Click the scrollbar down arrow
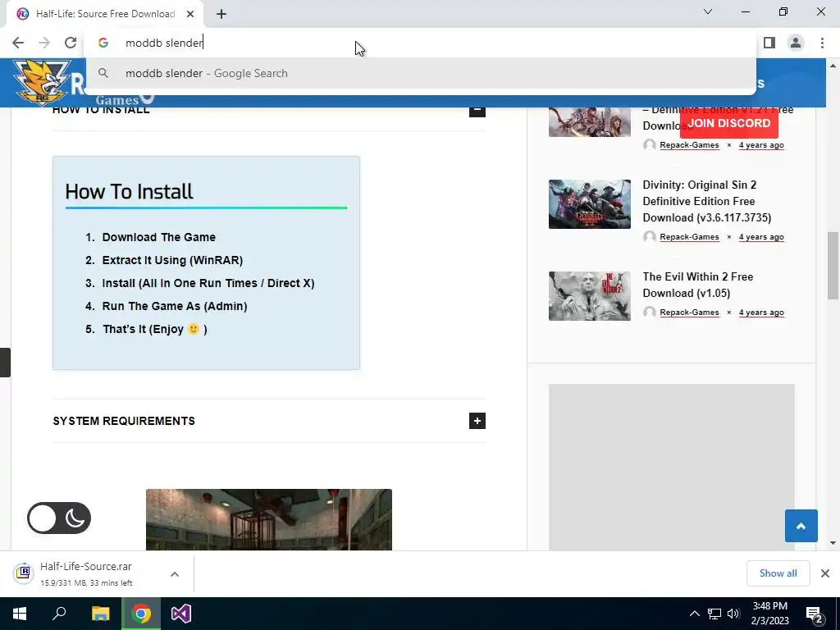Screen dimensions: 840x630 [x=833, y=543]
